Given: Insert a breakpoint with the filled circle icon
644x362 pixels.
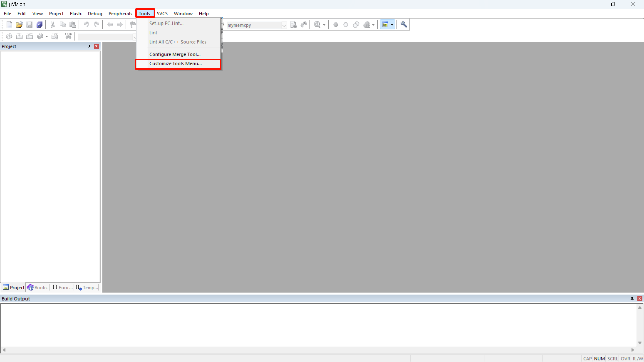Looking at the screenshot, I should pyautogui.click(x=336, y=25).
